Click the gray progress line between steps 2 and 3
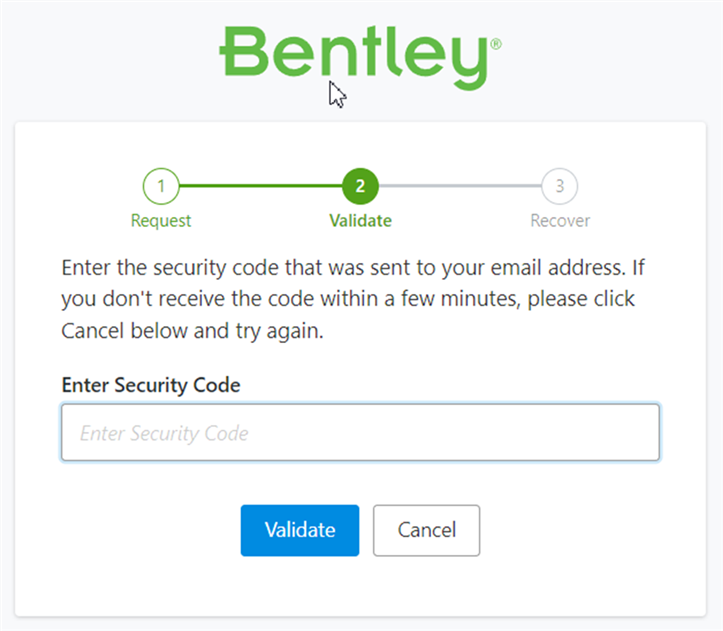 pos(460,185)
